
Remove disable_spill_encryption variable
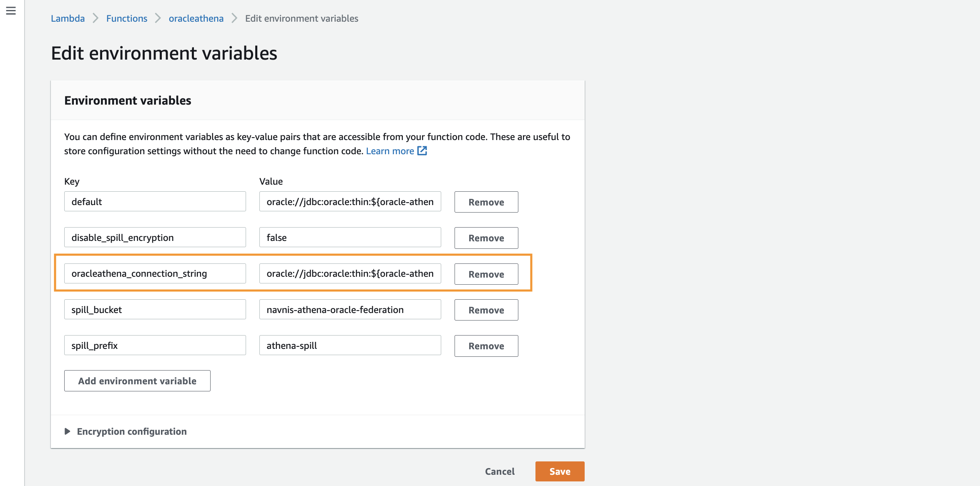point(486,238)
